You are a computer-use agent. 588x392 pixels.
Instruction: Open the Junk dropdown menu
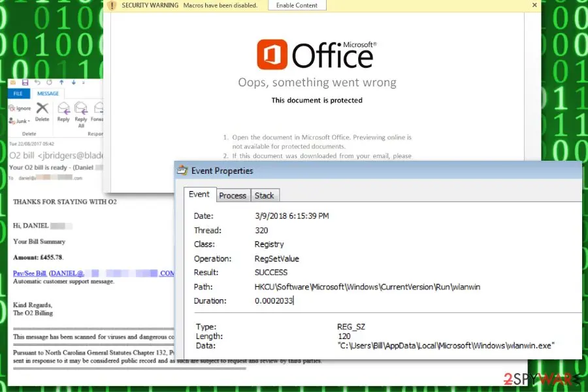[20, 121]
